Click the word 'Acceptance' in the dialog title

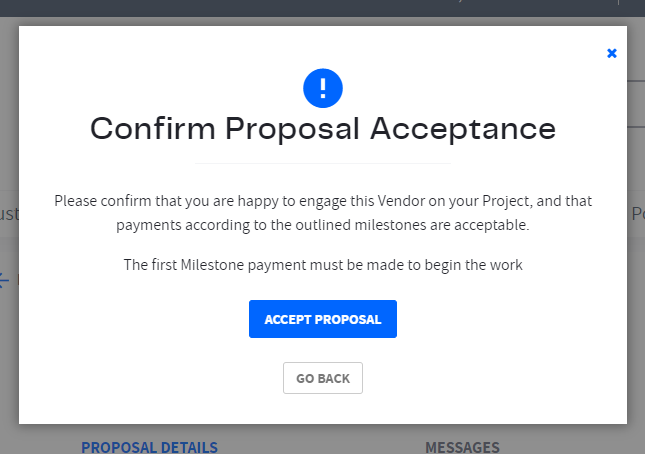pyautogui.click(x=463, y=129)
